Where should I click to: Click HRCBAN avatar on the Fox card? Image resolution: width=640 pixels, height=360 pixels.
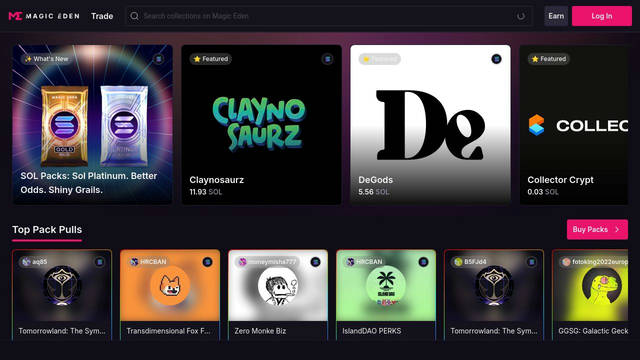point(134,262)
